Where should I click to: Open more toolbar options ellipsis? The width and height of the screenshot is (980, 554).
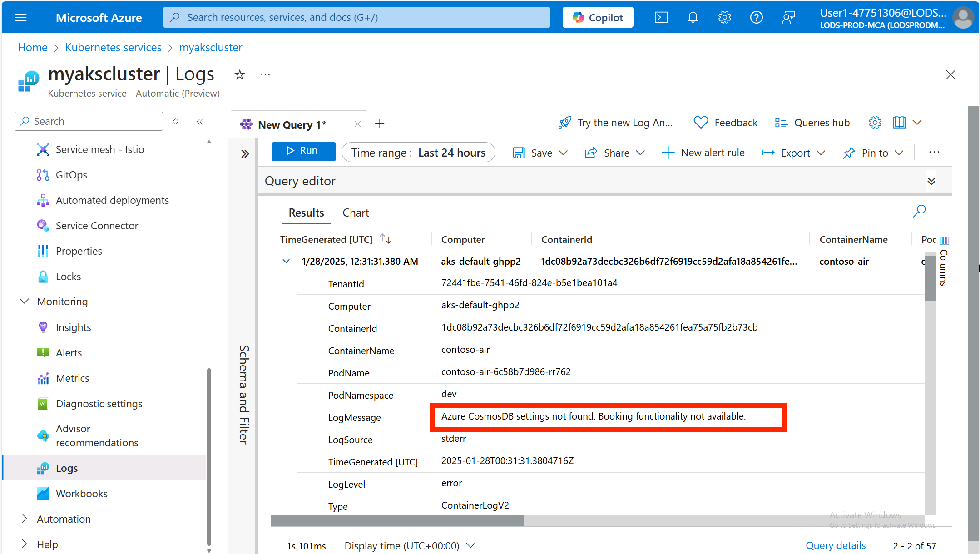click(x=934, y=153)
